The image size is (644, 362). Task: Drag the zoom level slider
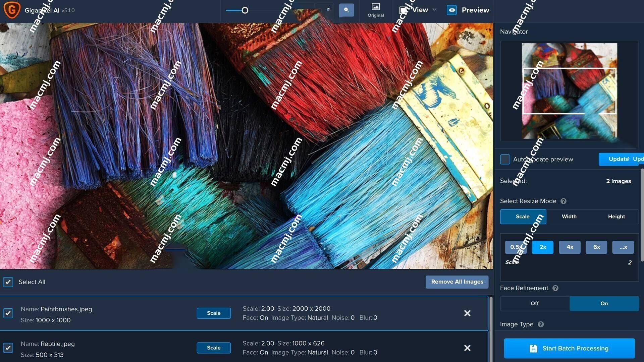pos(244,10)
